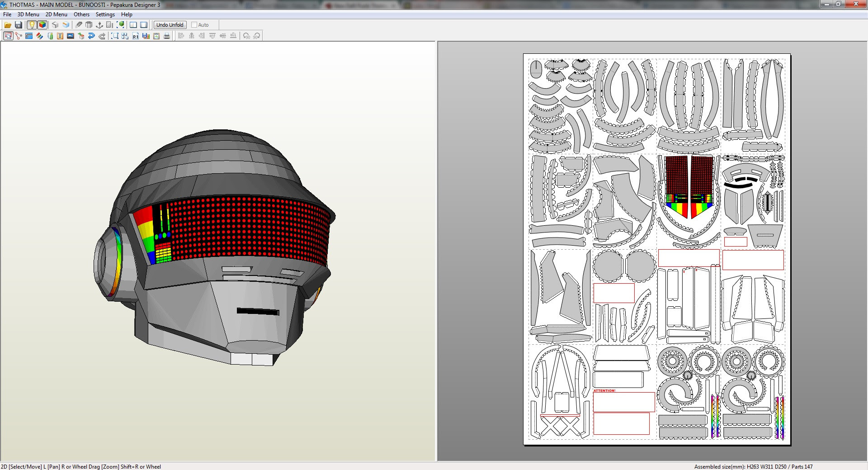Click the align top icon

click(212, 36)
